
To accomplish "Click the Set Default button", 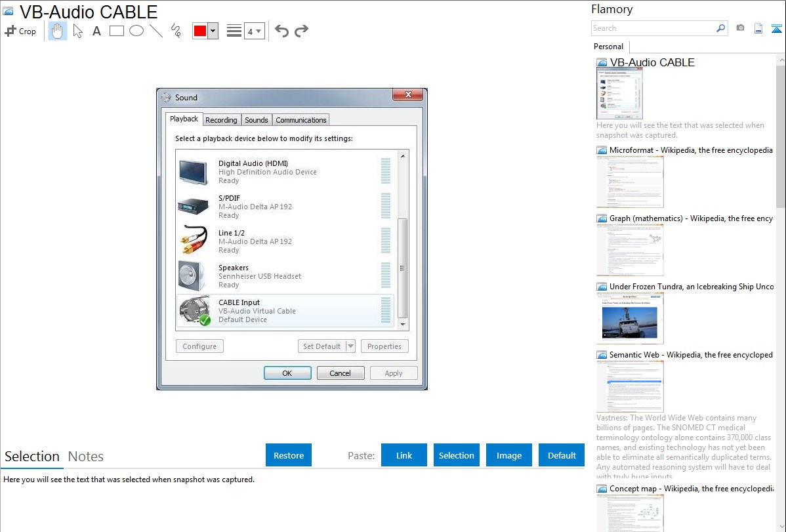I will (321, 346).
